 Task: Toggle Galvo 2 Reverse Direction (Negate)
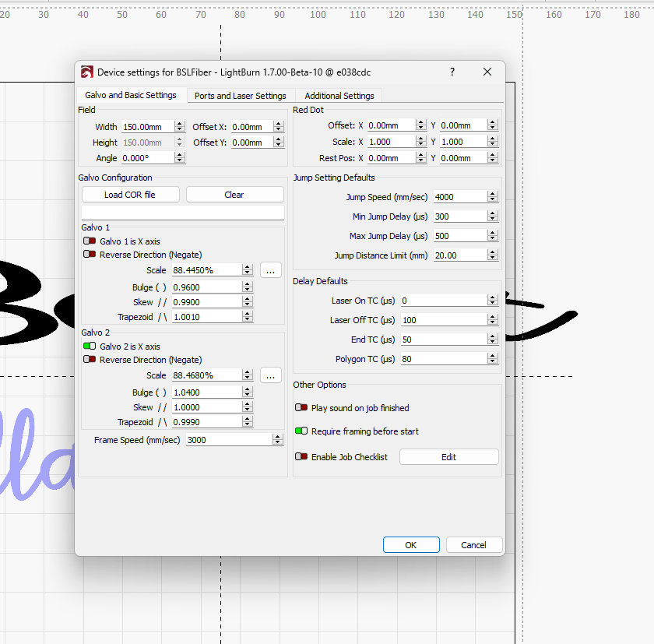click(x=90, y=360)
